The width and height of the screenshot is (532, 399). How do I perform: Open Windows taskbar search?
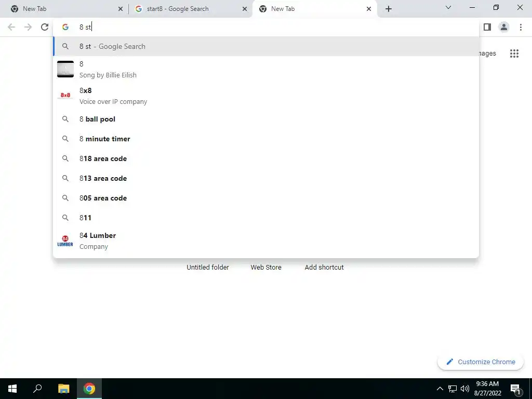(x=37, y=389)
